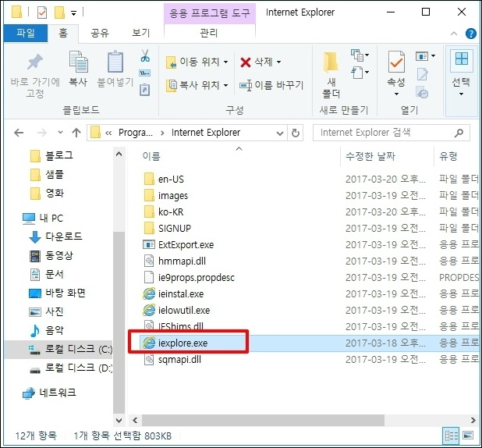Click the Cut scissors icon

145,55
